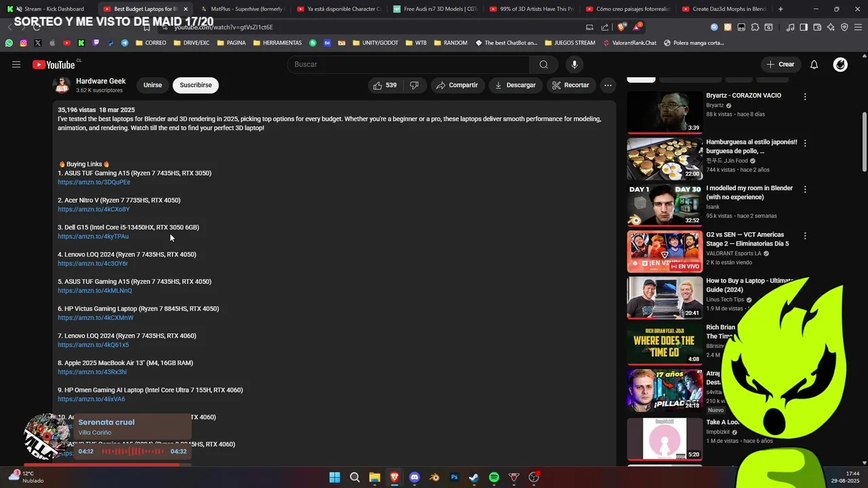Reload the page
The image size is (868, 488).
pos(37,27)
